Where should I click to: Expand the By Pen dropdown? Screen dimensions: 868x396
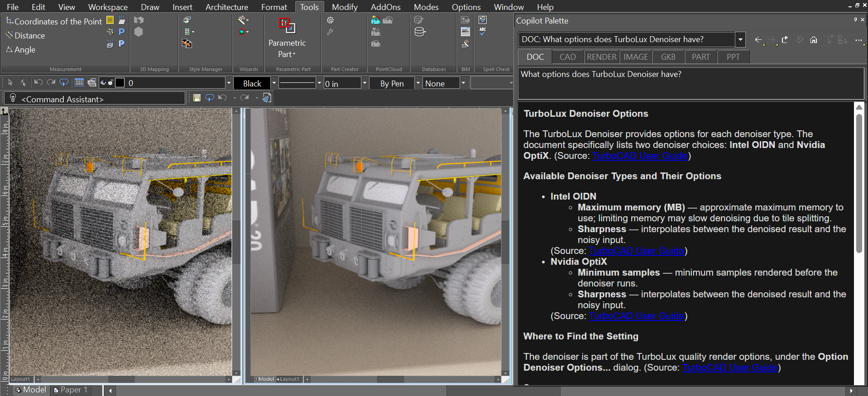[418, 83]
